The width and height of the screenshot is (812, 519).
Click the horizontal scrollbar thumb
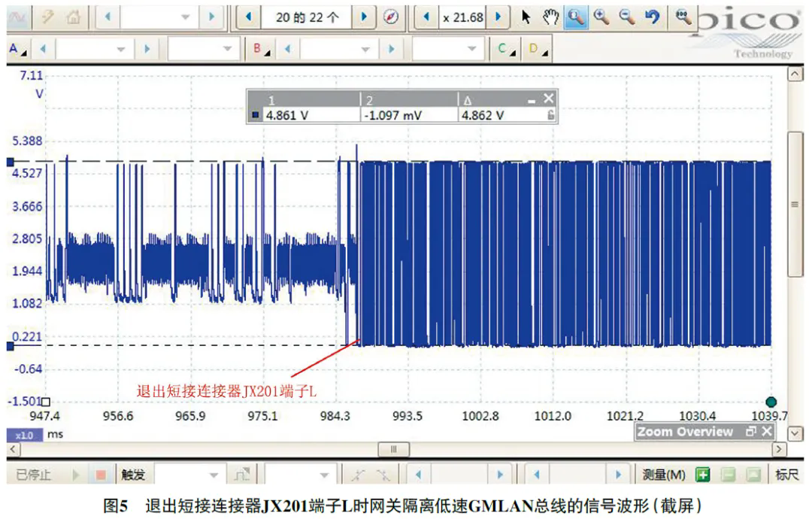(393, 449)
